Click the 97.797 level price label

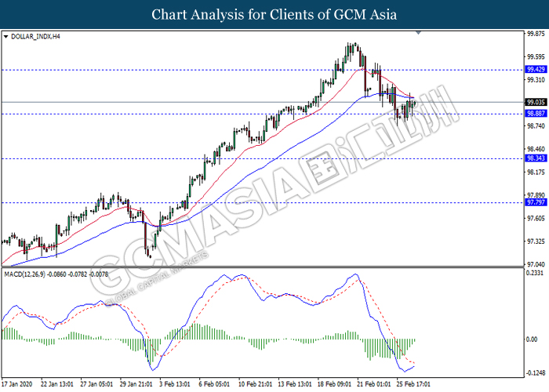click(536, 202)
